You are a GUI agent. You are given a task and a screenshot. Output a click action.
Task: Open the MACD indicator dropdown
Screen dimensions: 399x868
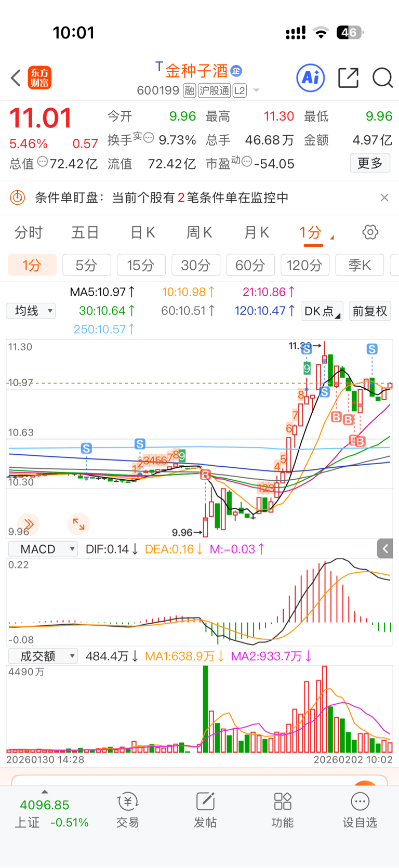point(43,549)
